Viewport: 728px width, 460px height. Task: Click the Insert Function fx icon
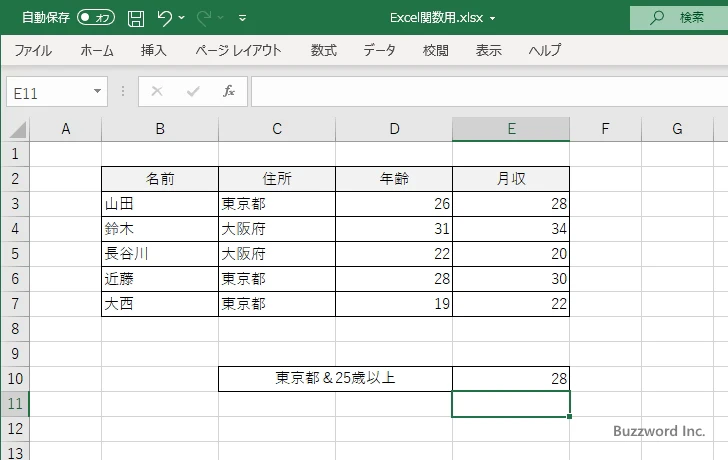[x=229, y=91]
